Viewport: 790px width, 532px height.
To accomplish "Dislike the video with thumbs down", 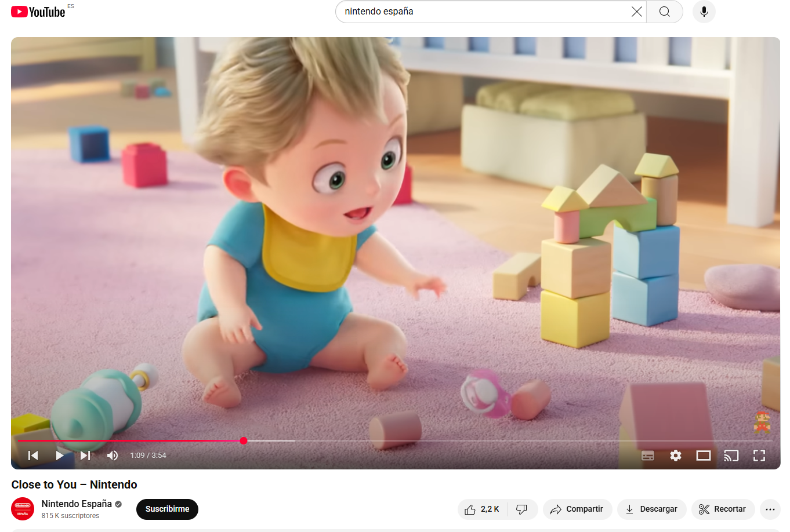I will 522,509.
